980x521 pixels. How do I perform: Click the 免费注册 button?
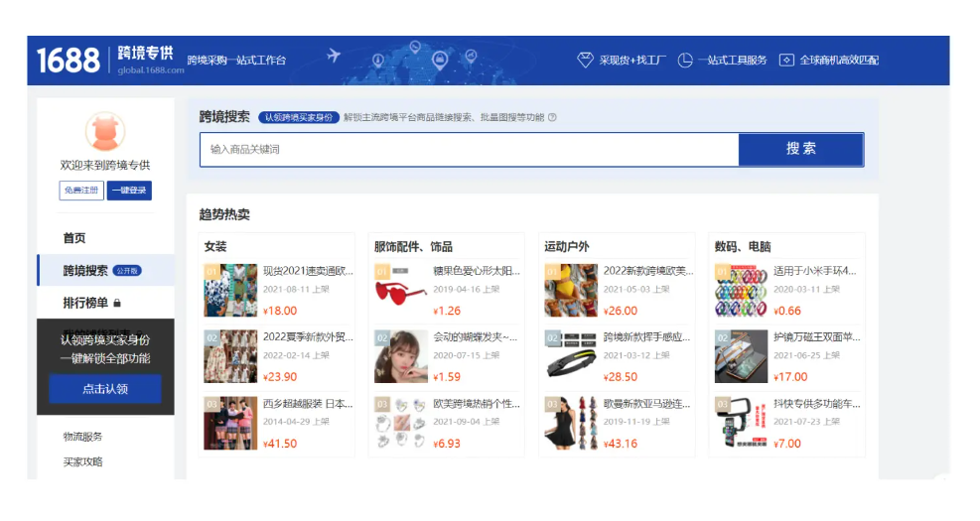coord(81,191)
